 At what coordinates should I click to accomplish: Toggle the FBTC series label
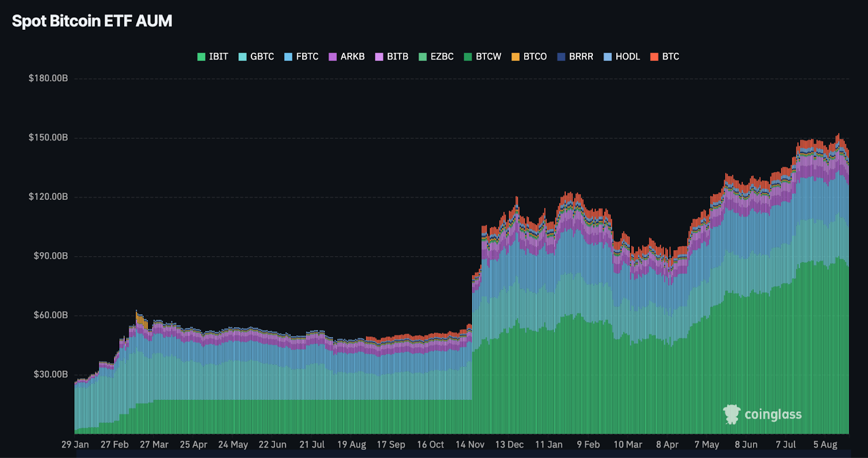tap(307, 56)
